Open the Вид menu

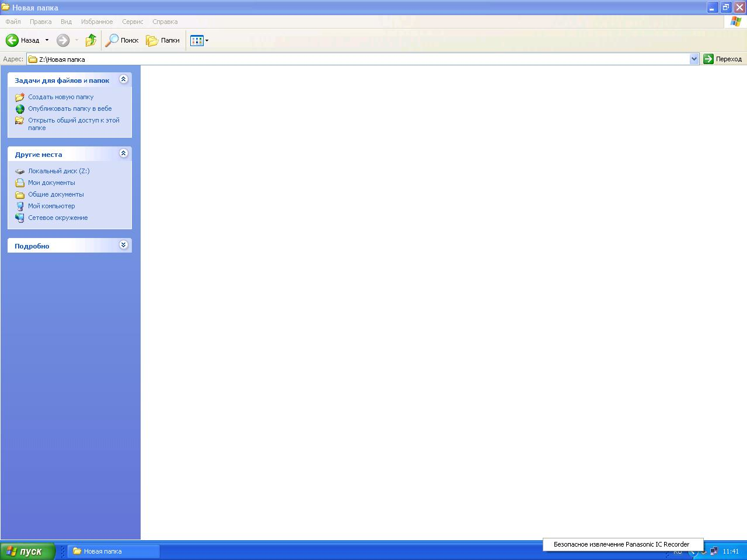(66, 22)
